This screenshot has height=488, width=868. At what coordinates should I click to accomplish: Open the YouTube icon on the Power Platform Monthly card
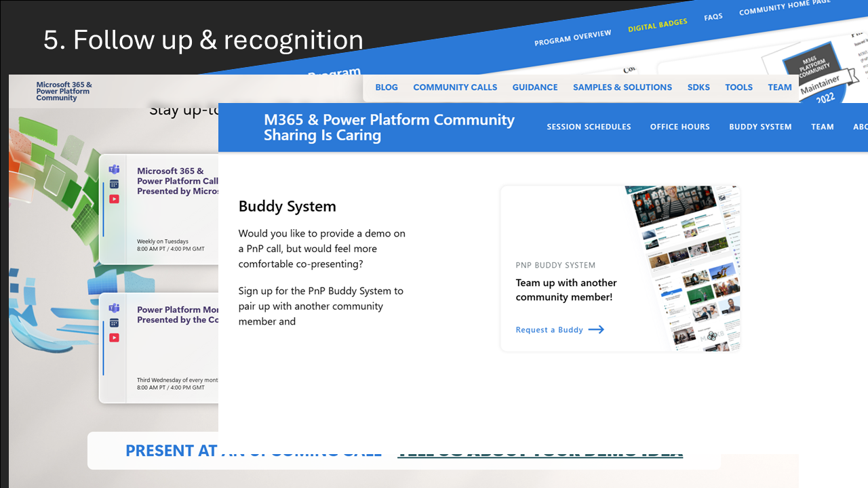tap(114, 338)
